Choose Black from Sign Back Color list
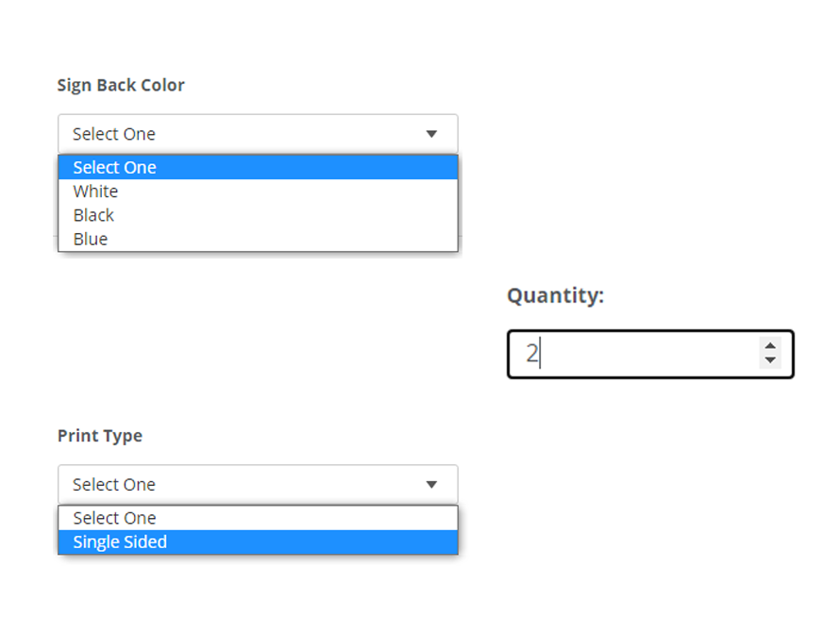 coord(93,215)
